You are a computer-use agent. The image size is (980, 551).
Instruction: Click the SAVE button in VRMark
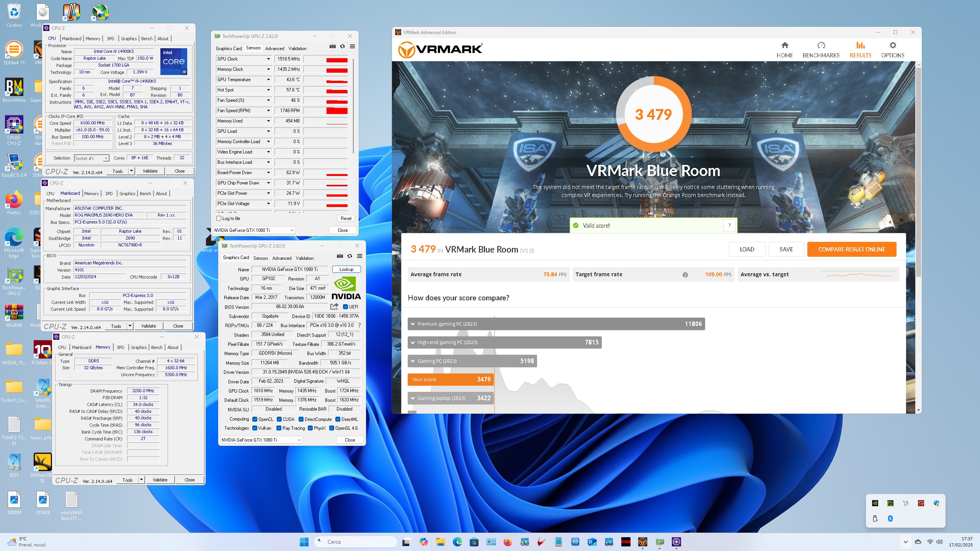(786, 249)
